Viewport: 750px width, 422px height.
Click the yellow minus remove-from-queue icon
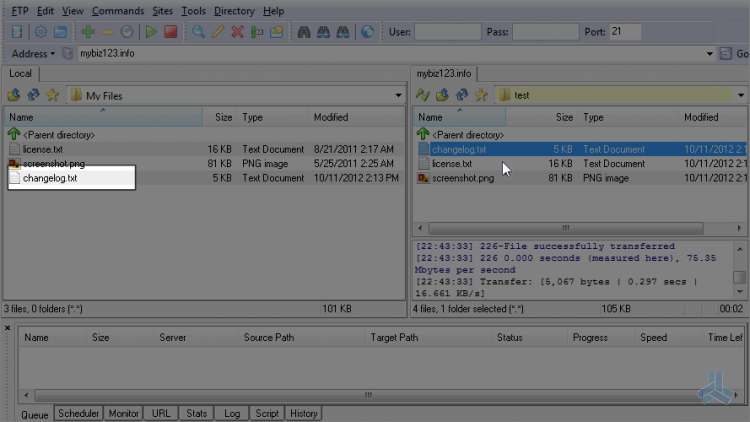pos(107,32)
